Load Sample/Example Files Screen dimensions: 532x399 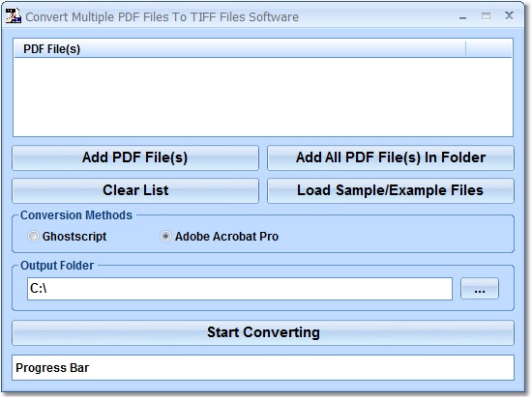[x=391, y=190]
